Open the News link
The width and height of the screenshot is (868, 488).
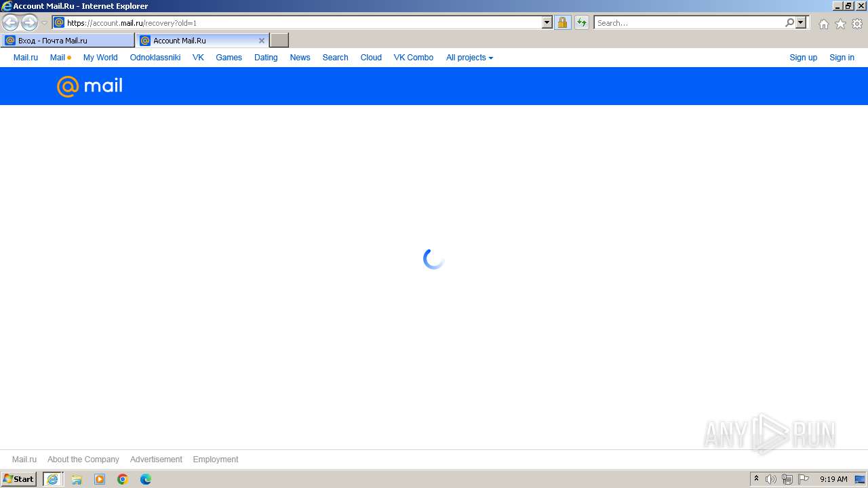click(x=300, y=58)
